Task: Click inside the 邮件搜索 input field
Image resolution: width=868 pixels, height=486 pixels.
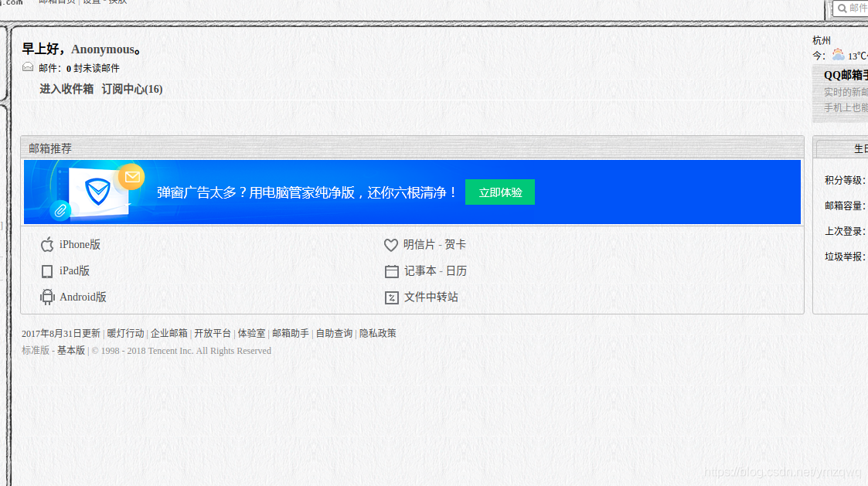Action: pyautogui.click(x=860, y=8)
